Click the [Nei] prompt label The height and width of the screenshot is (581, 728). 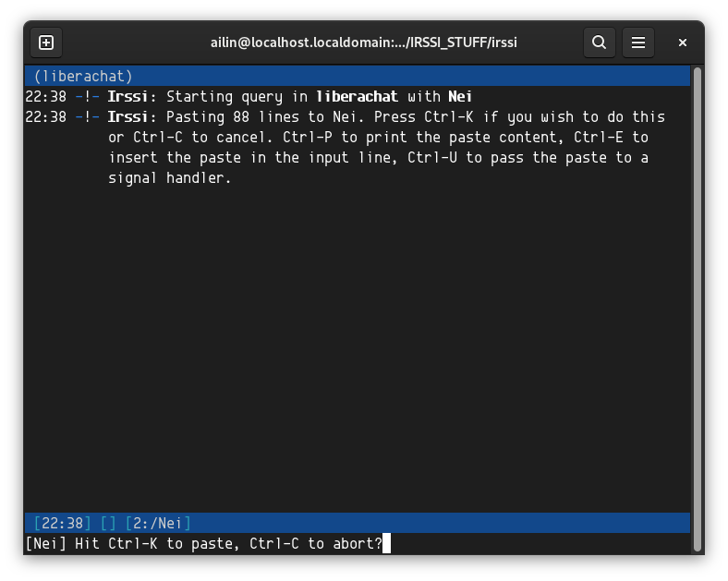coord(45,544)
